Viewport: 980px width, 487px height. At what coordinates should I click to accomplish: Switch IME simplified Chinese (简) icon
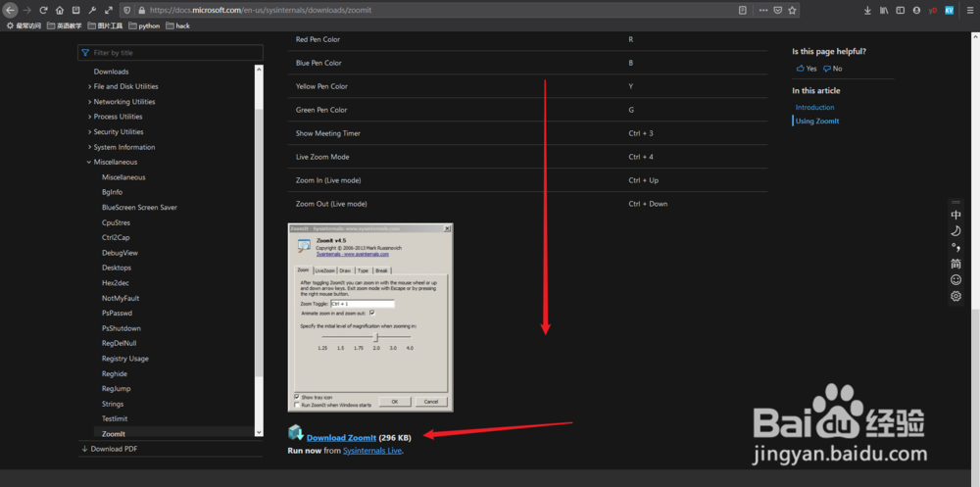pos(955,264)
